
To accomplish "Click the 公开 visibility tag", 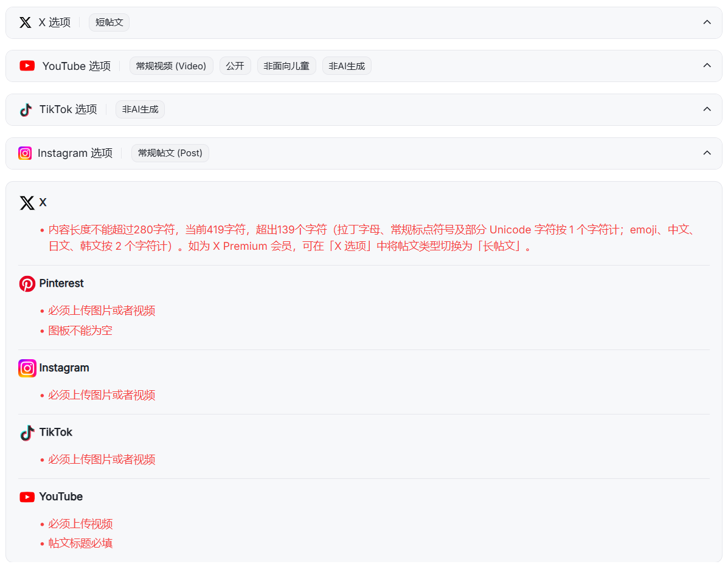I will [235, 66].
